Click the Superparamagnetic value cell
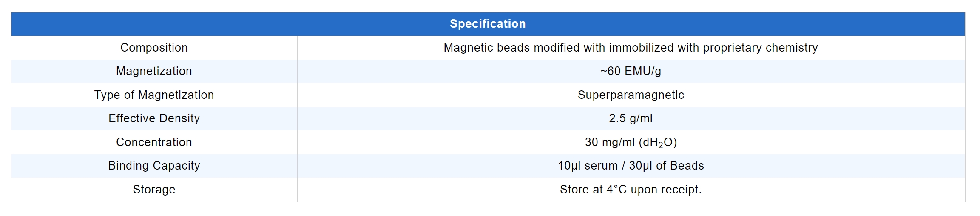Image resolution: width=980 pixels, height=216 pixels. 631,95
